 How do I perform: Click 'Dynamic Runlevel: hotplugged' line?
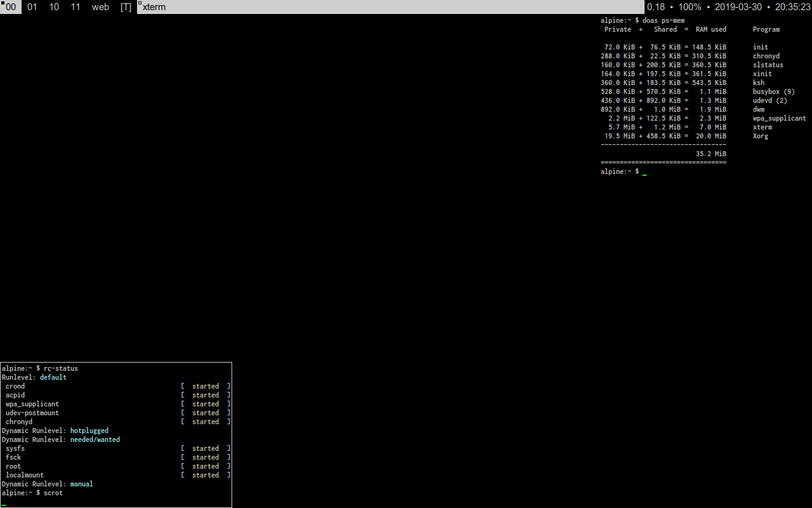[x=55, y=431]
